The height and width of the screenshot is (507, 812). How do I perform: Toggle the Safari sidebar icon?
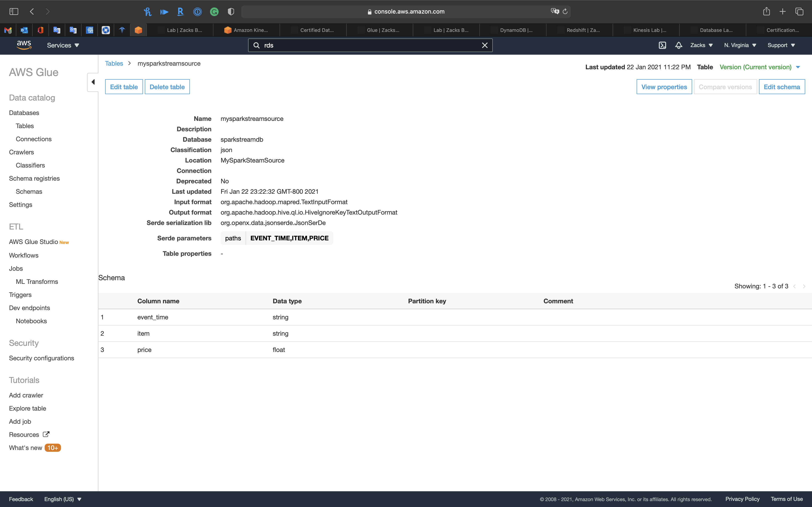pos(14,11)
